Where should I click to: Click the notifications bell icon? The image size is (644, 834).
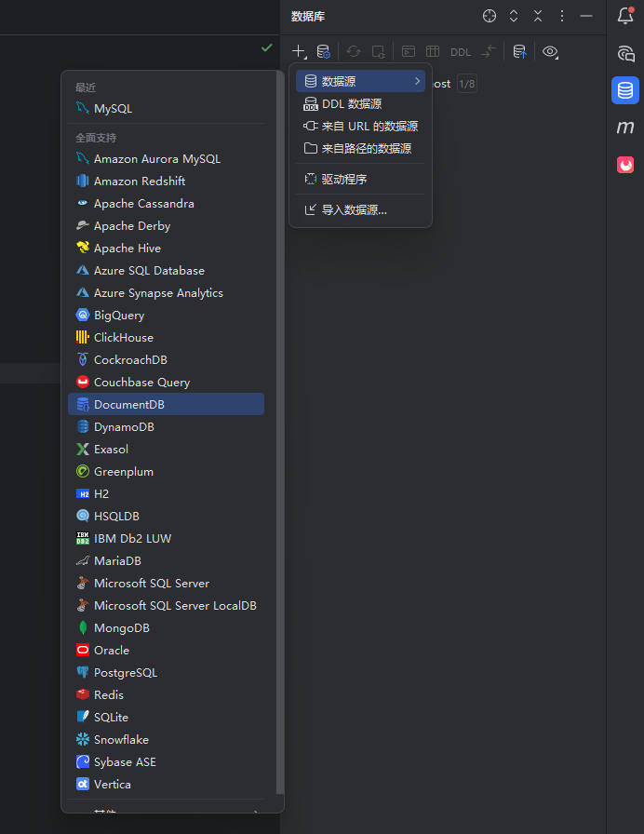click(x=625, y=16)
